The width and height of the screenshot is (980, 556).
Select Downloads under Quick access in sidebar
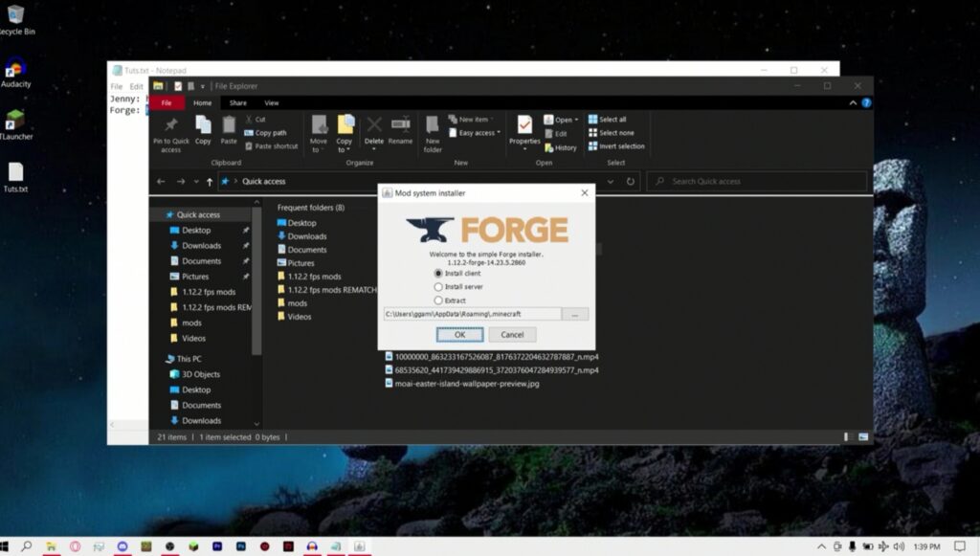coord(201,246)
